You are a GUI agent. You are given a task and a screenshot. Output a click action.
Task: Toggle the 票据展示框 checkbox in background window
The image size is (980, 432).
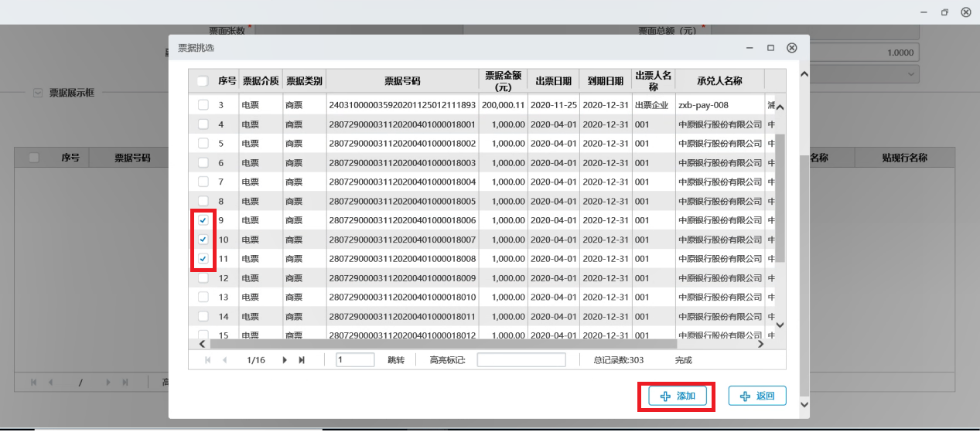[38, 93]
